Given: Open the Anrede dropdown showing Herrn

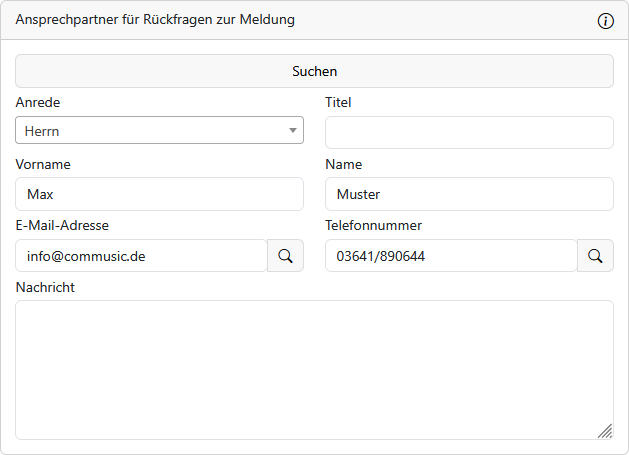Looking at the screenshot, I should (159, 130).
